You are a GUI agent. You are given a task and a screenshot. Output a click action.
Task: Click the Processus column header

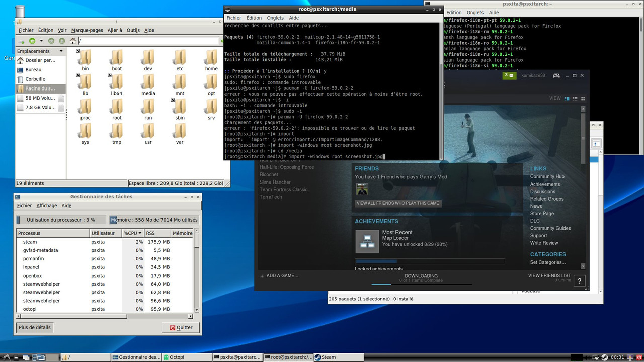(x=53, y=233)
